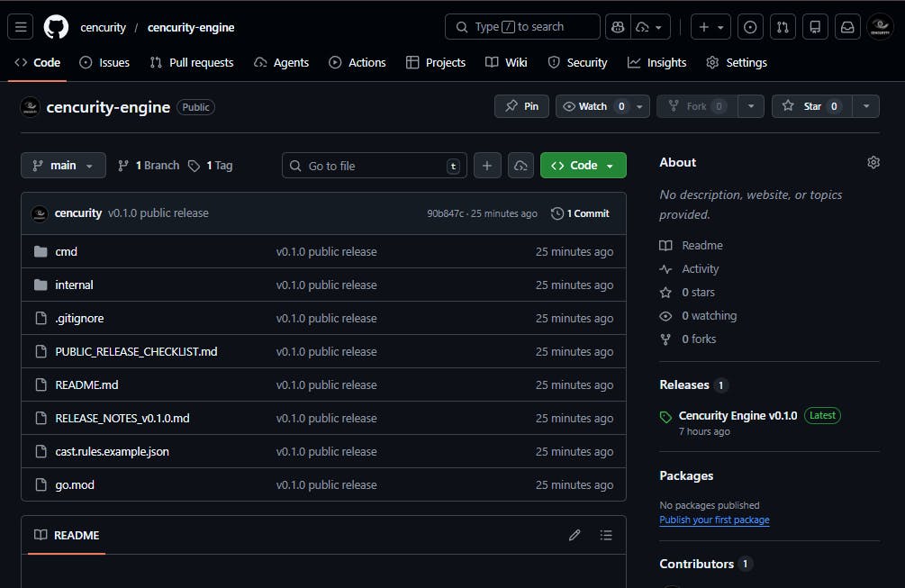Screen dimensions: 905x588
Task: Open the user profile avatar menu
Action: [x=880, y=27]
